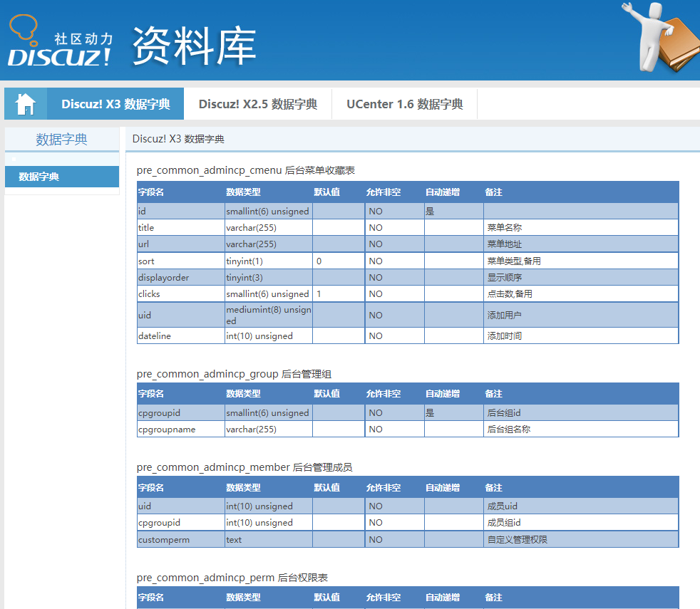Click uid field cell in cmenu table
Screen dimensions: 700x609
tap(181, 315)
